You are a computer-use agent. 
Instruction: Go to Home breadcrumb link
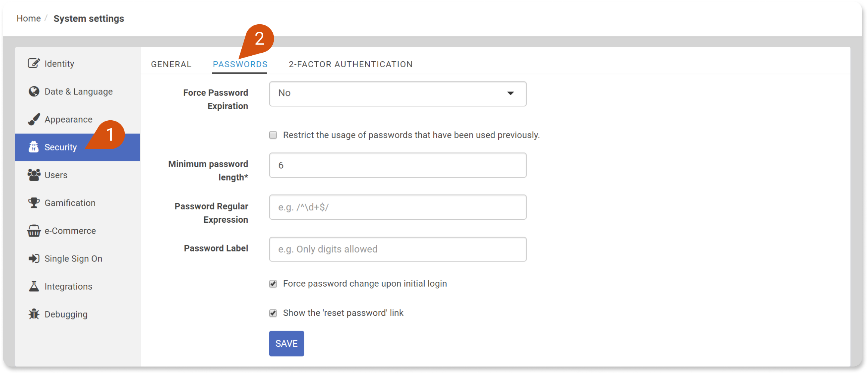[x=29, y=19]
